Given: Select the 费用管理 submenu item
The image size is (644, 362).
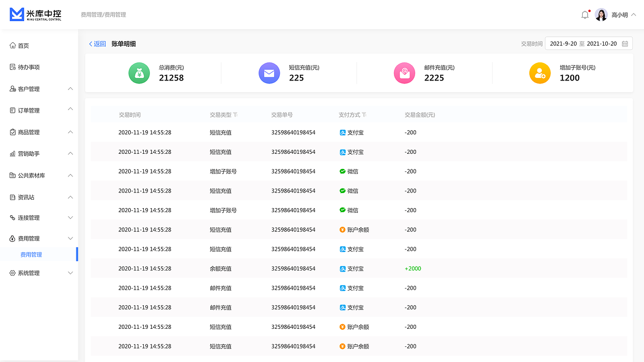Looking at the screenshot, I should coord(31,255).
